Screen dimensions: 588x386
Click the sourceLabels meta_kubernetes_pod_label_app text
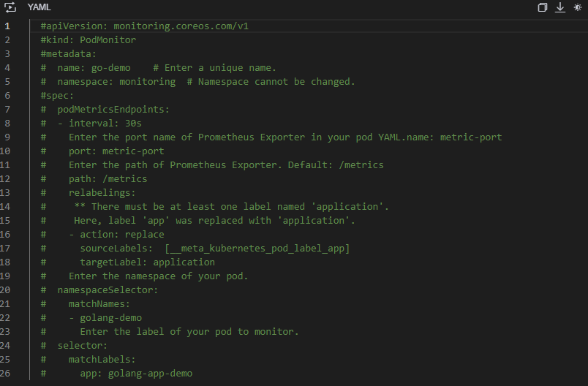click(x=257, y=248)
